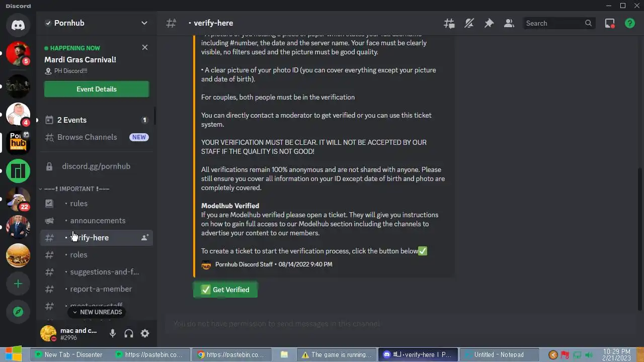Click the Get Verified button
Screen dimensions: 644x362
(x=225, y=290)
